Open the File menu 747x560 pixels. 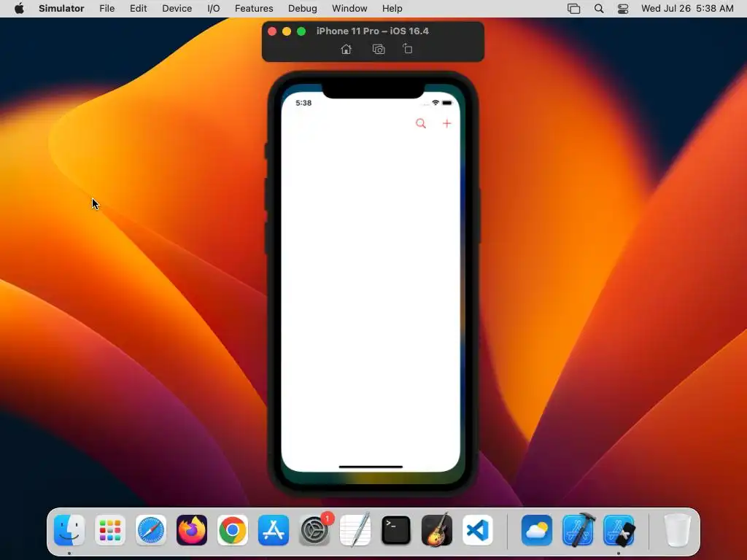(107, 9)
